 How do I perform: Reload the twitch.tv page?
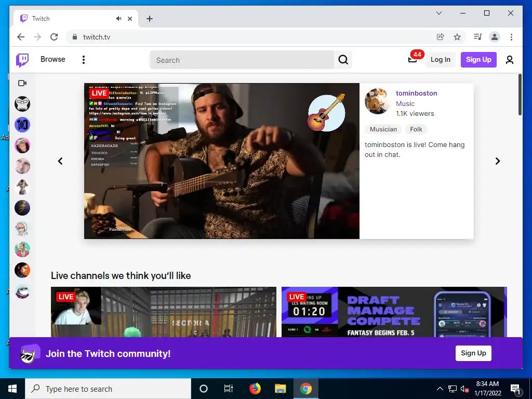pyautogui.click(x=54, y=37)
